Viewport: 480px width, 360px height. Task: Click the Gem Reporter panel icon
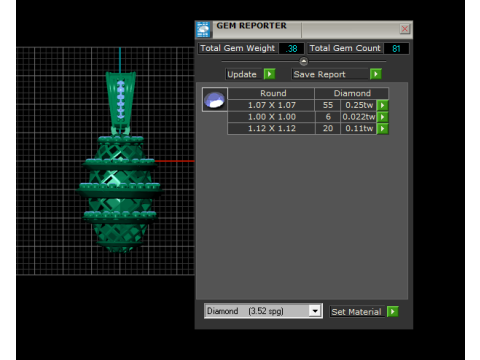click(203, 30)
